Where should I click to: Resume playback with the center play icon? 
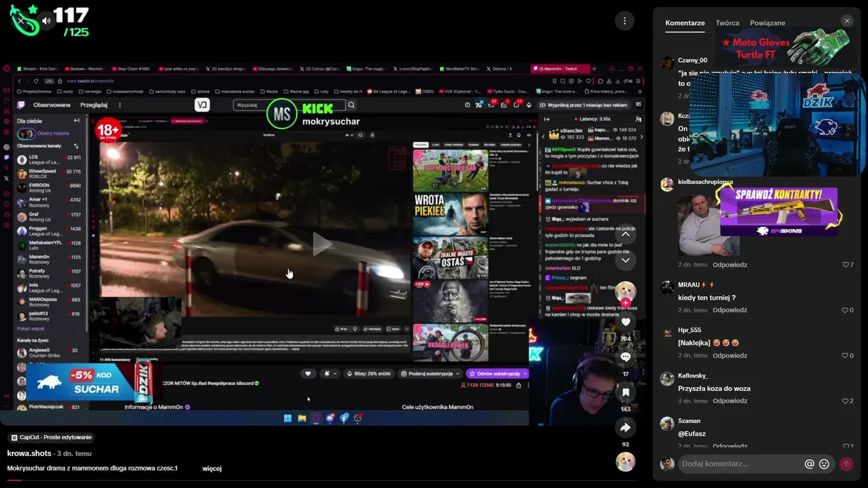(322, 244)
